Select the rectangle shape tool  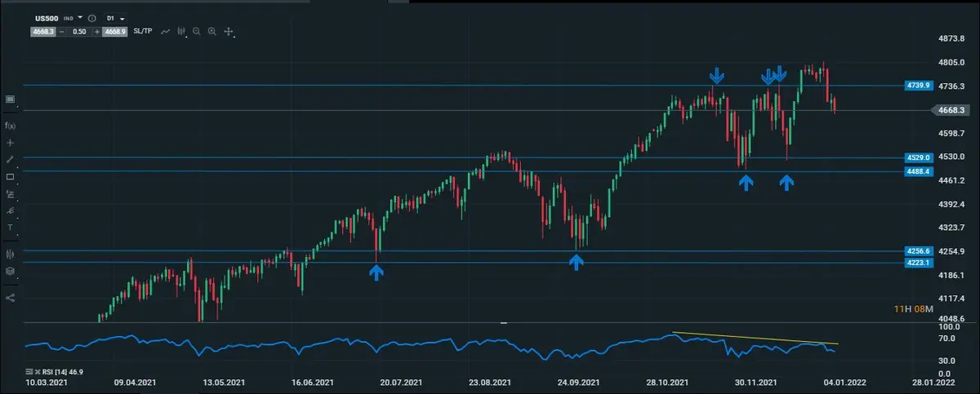[11, 177]
